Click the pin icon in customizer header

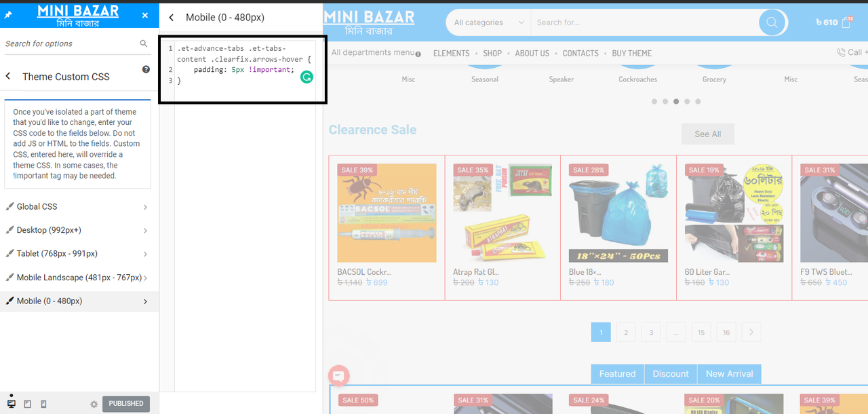(x=8, y=15)
